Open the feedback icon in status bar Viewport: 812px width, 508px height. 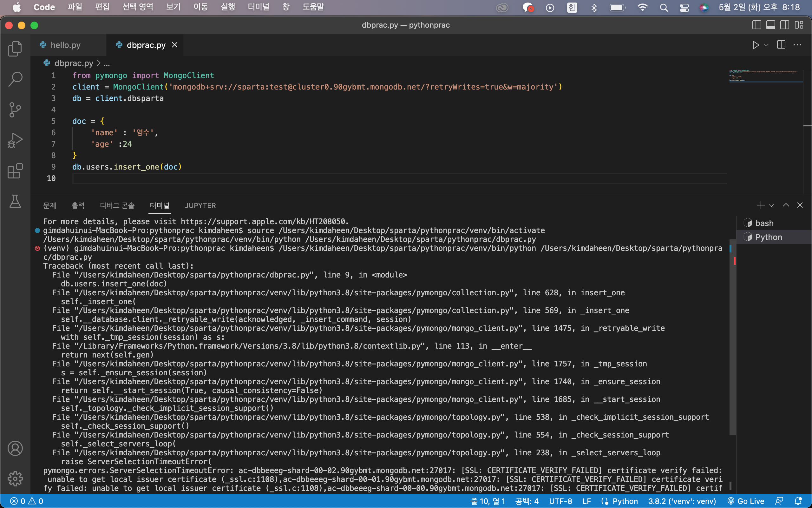779,501
